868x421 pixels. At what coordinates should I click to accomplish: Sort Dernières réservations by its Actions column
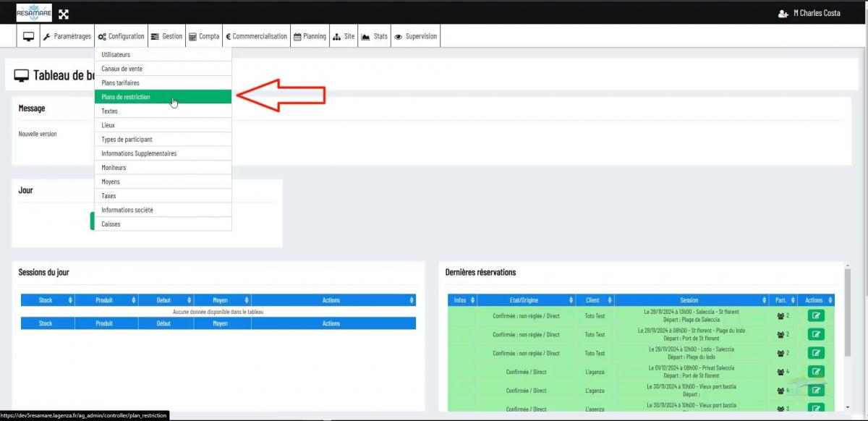(816, 300)
